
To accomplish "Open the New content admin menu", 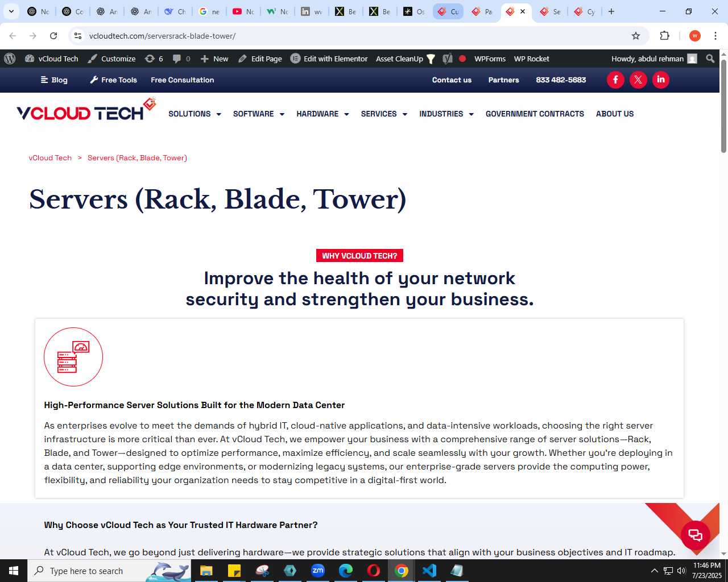I will (x=214, y=59).
